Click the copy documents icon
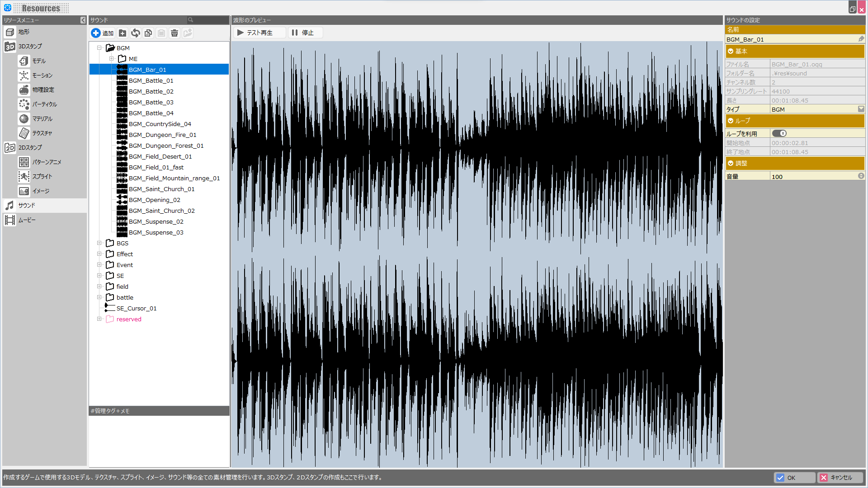The height and width of the screenshot is (488, 868). [x=148, y=33]
